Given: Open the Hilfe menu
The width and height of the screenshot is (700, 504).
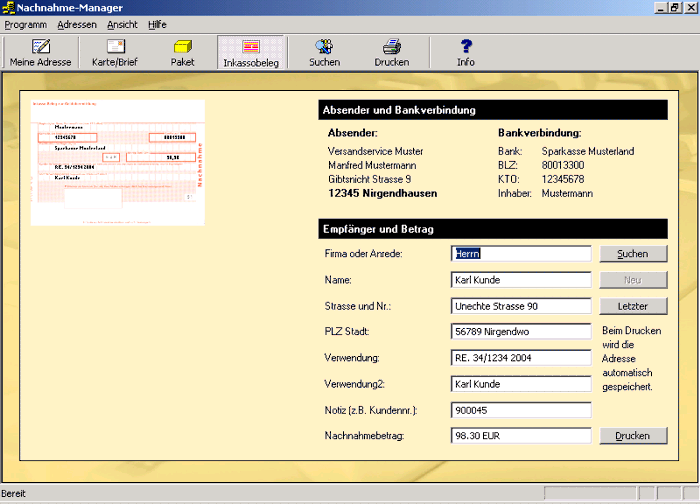Looking at the screenshot, I should [157, 24].
